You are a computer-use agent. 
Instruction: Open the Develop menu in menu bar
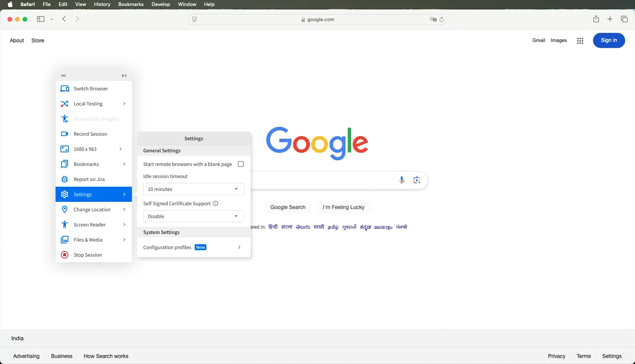click(161, 4)
